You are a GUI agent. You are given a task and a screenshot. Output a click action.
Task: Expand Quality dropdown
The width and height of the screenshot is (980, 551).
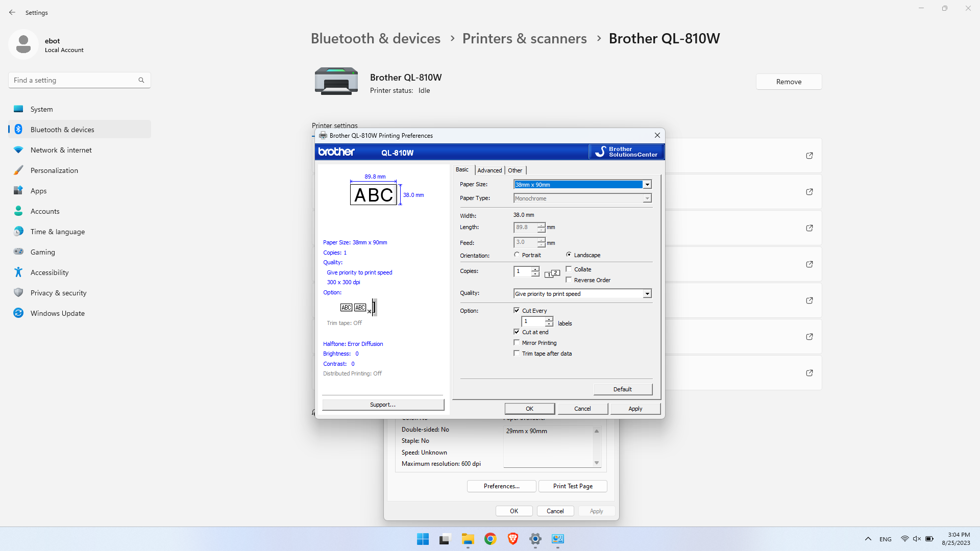[x=647, y=294]
